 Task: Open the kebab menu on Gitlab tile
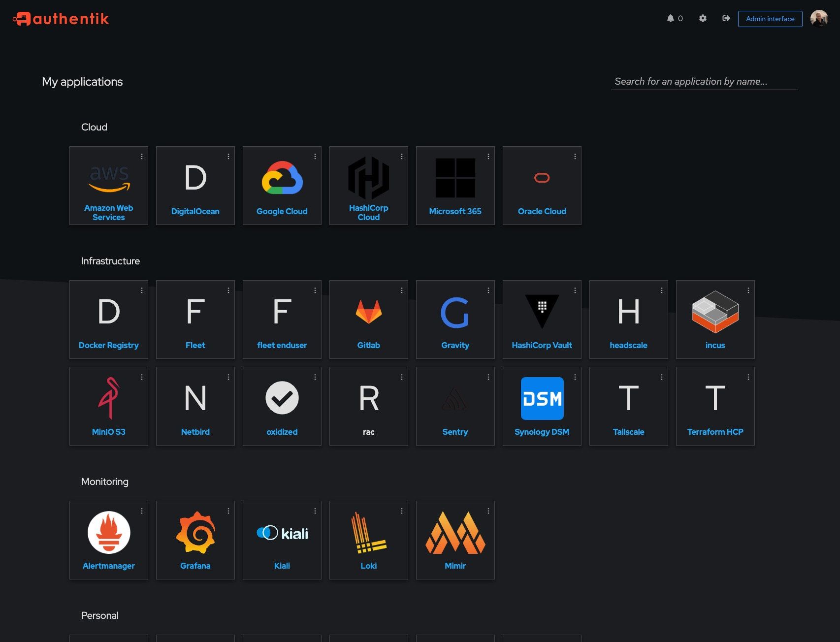402,290
